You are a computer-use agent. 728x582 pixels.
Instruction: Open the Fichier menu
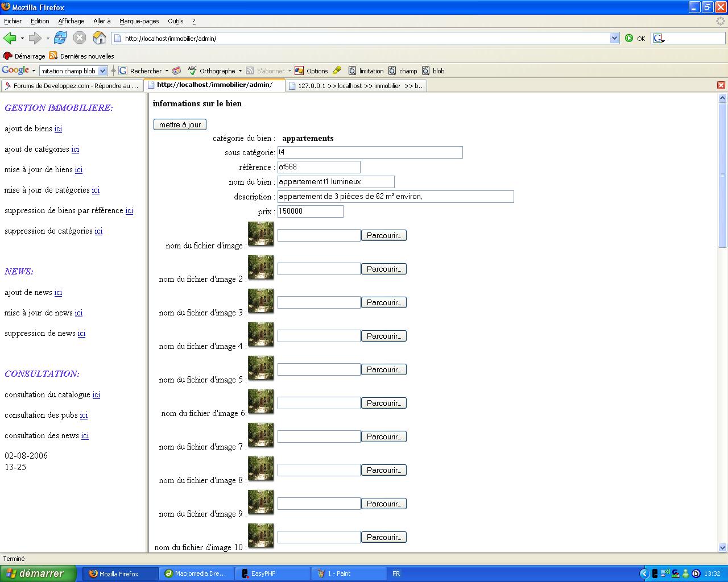pos(13,21)
